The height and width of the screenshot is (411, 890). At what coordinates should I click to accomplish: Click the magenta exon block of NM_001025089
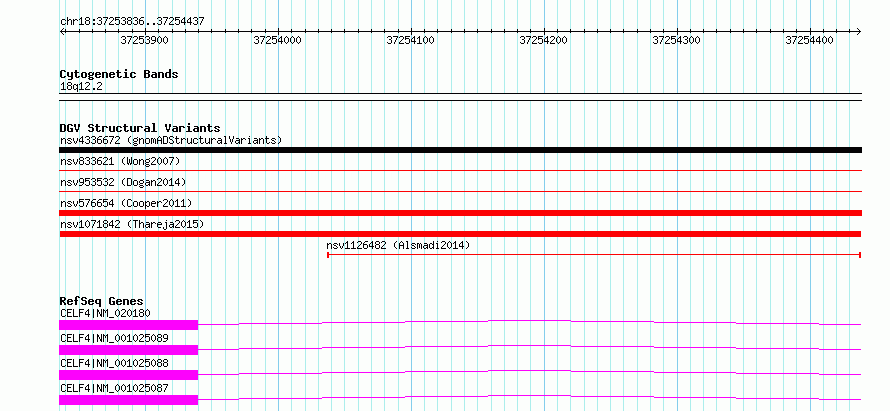128,350
